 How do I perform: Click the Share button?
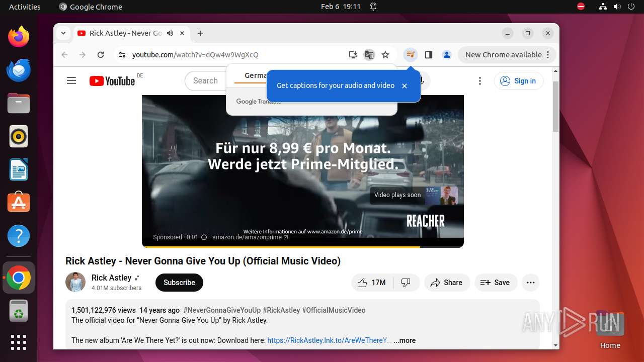pyautogui.click(x=447, y=283)
